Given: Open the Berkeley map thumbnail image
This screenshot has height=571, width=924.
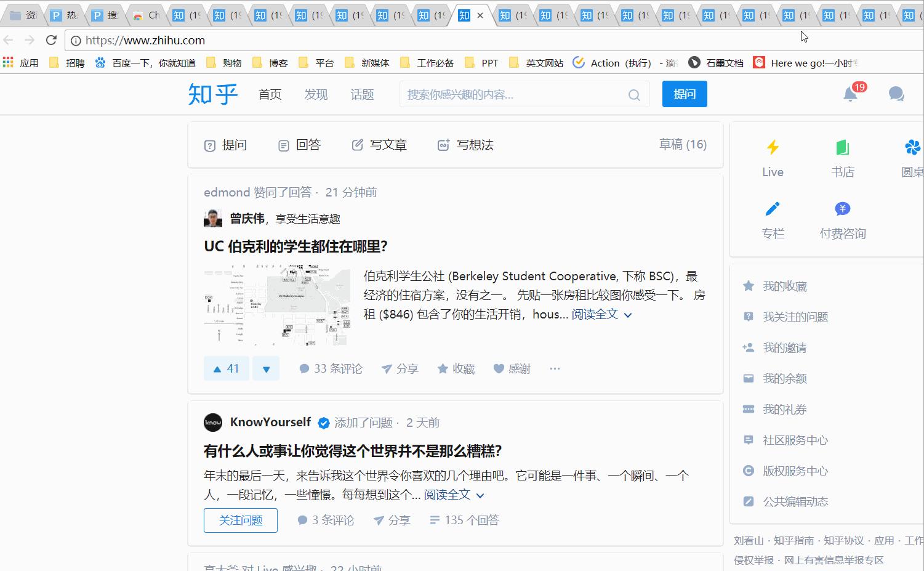Looking at the screenshot, I should click(277, 305).
